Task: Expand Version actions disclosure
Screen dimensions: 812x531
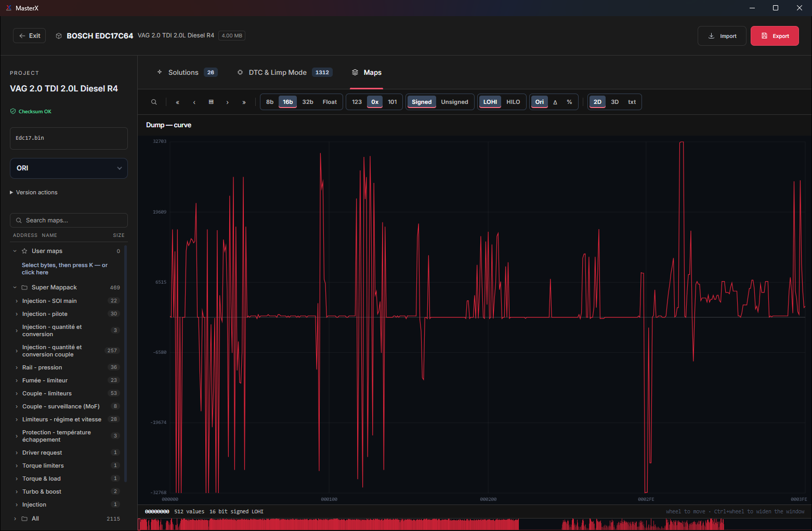Action: click(x=34, y=192)
